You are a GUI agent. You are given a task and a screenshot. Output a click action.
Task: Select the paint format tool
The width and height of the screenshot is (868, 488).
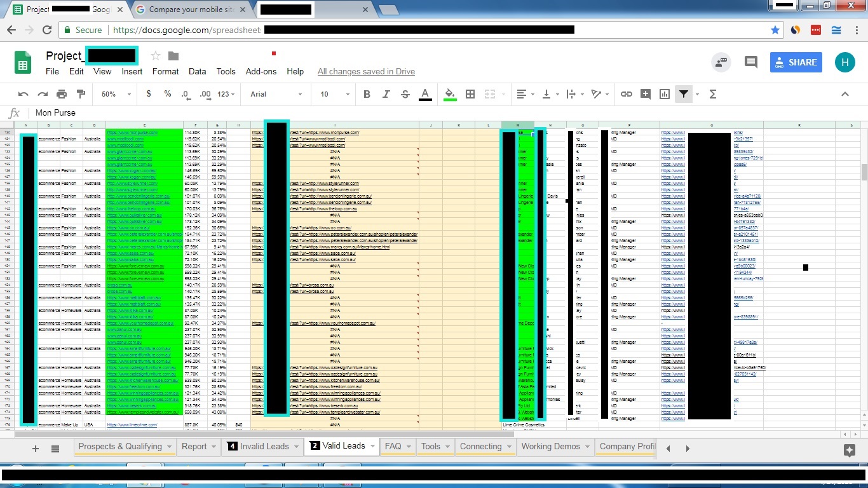[81, 94]
